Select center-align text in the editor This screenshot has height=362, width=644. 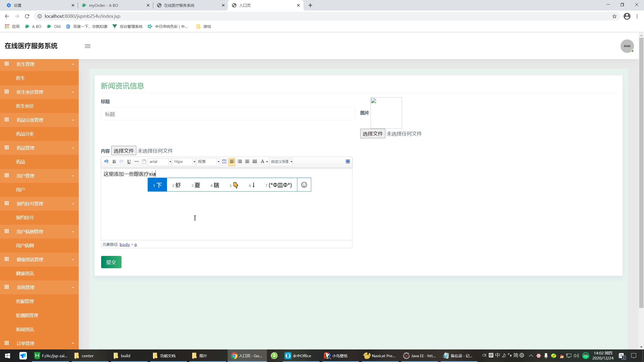(x=247, y=162)
